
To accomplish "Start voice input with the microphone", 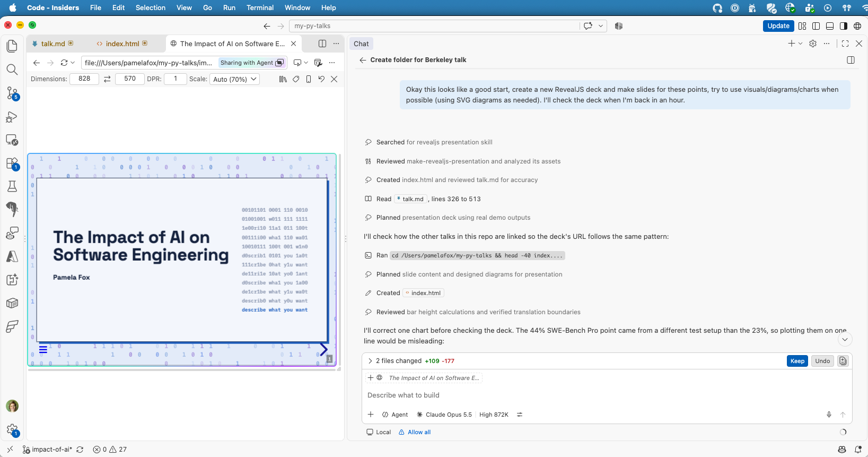I will pos(829,415).
